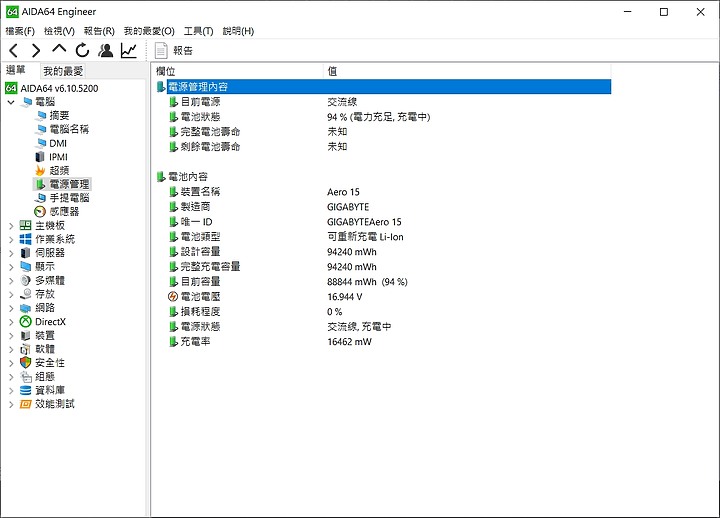Collapse the 電腦 tree node

[x=11, y=102]
